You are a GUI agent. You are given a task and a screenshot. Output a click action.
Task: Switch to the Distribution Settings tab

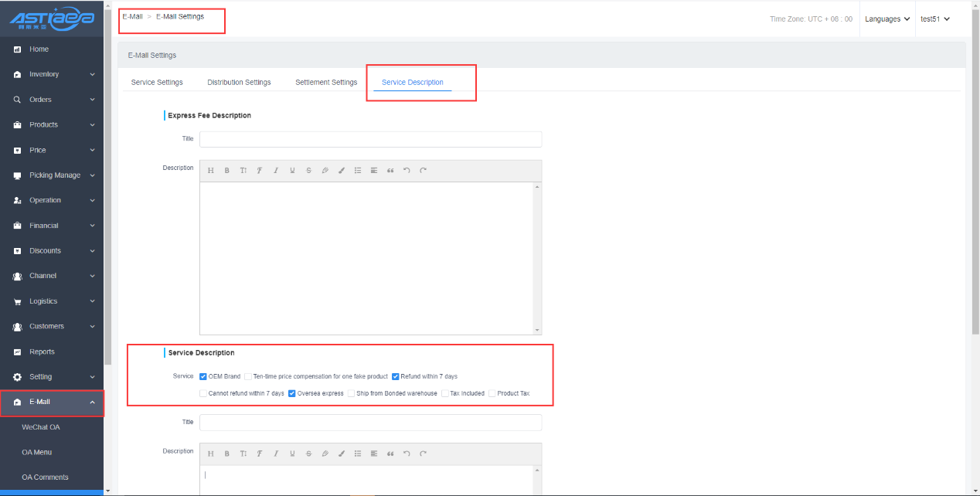pyautogui.click(x=239, y=83)
